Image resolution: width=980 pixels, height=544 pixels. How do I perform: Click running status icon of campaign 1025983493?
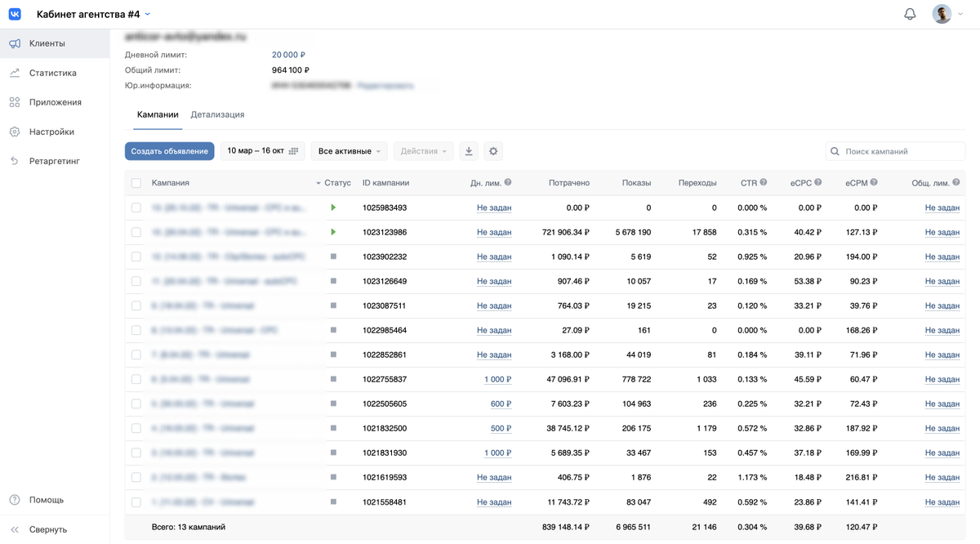333,207
